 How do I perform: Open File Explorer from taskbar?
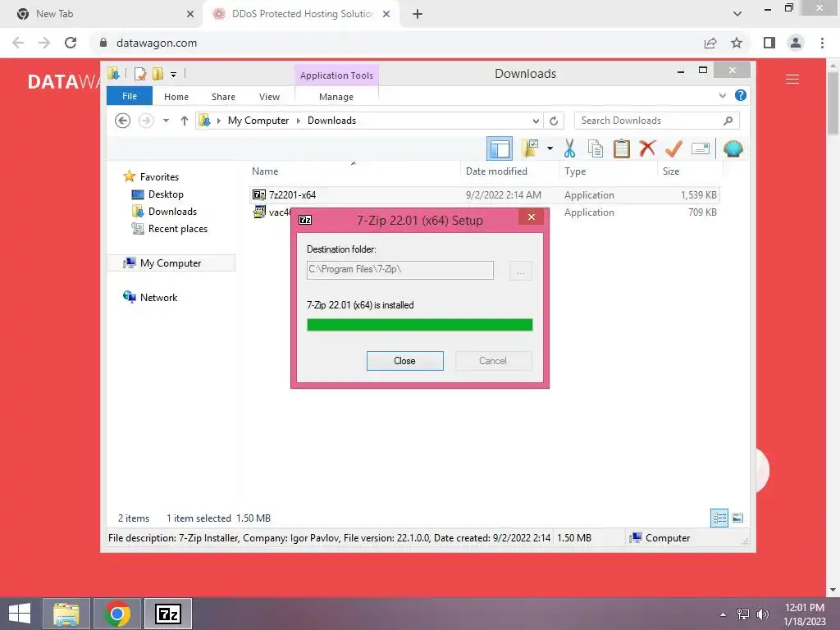point(66,614)
